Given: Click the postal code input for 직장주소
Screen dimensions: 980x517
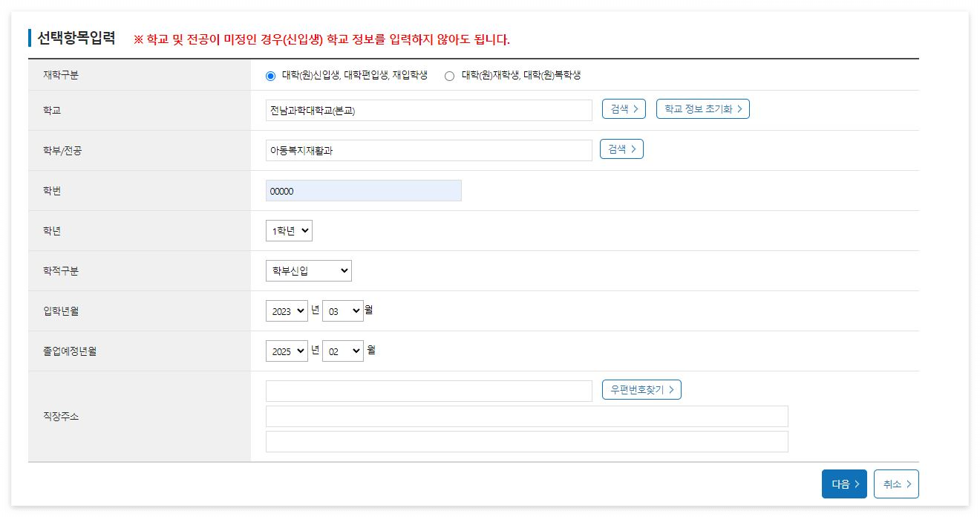Looking at the screenshot, I should [427, 389].
